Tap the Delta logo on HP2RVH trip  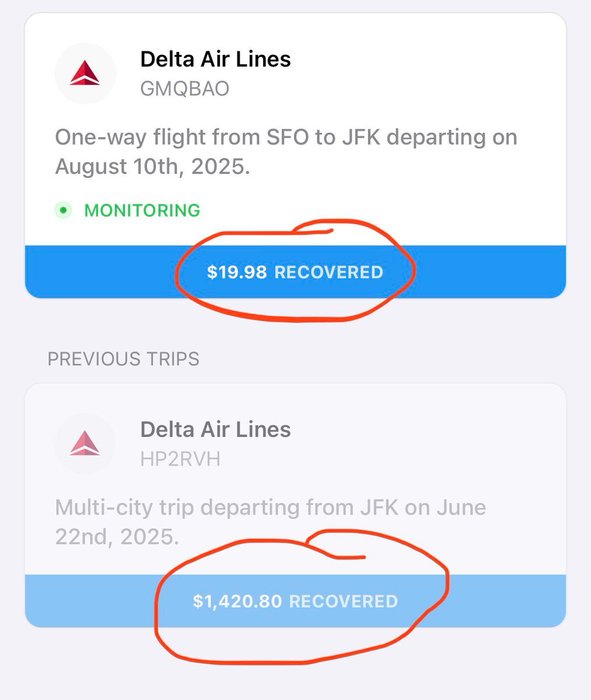coord(85,443)
